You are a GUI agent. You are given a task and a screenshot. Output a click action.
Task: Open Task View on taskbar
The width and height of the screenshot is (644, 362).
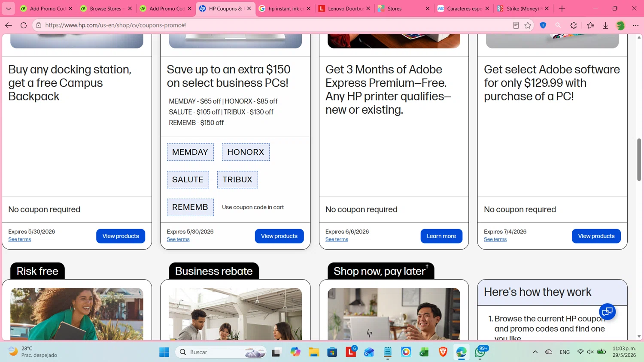pos(276,352)
